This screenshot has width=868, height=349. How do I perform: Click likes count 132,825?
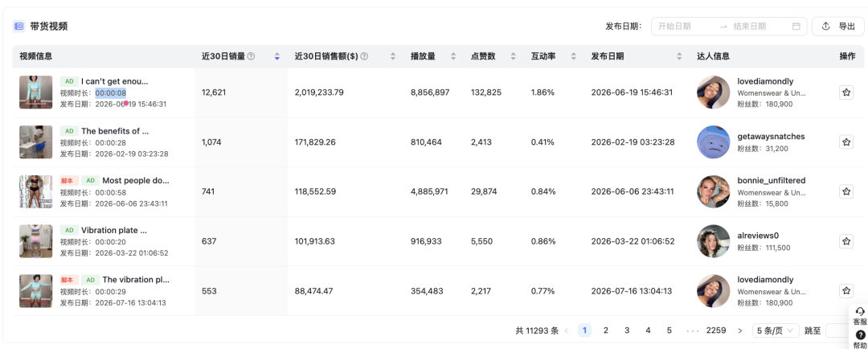(486, 92)
